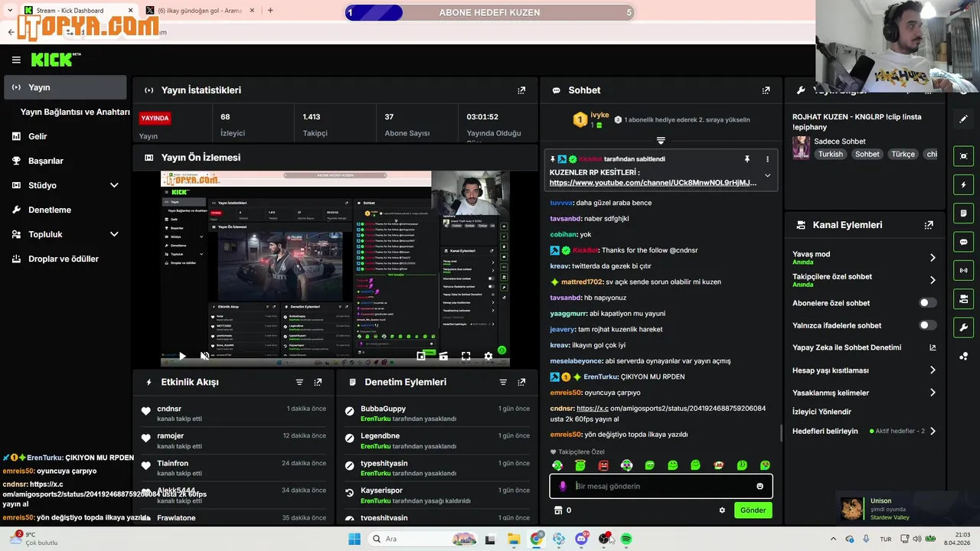The width and height of the screenshot is (980, 551).
Task: Pop out the Sohbet chat panel
Action: [x=766, y=90]
